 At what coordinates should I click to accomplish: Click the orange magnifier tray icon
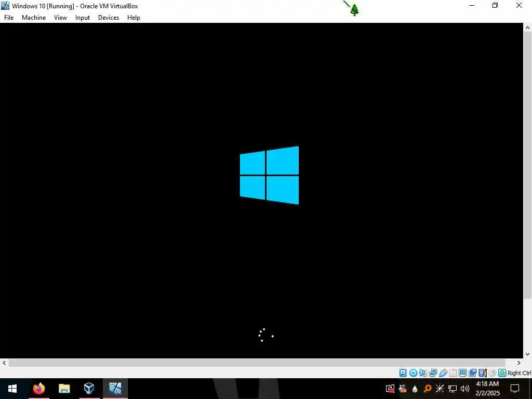tap(428, 389)
